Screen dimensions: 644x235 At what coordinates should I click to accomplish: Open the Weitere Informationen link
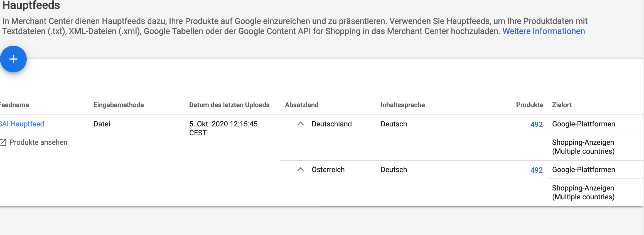coord(544,31)
